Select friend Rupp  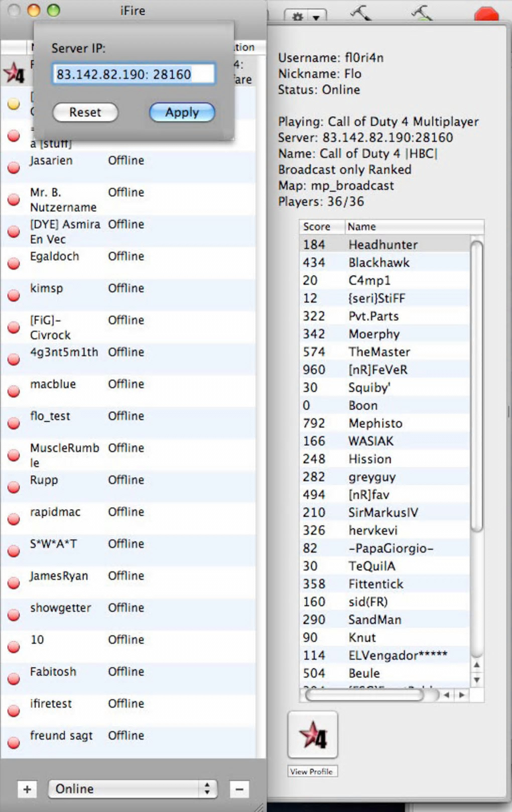coord(128,487)
